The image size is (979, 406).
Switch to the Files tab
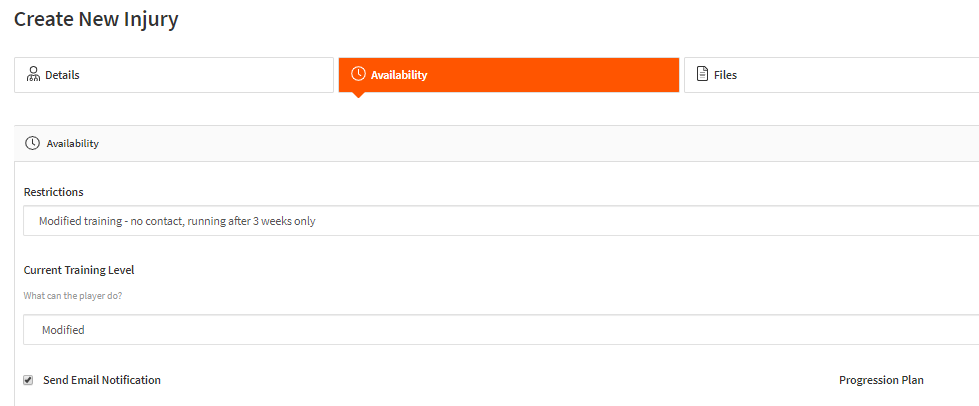[831, 75]
